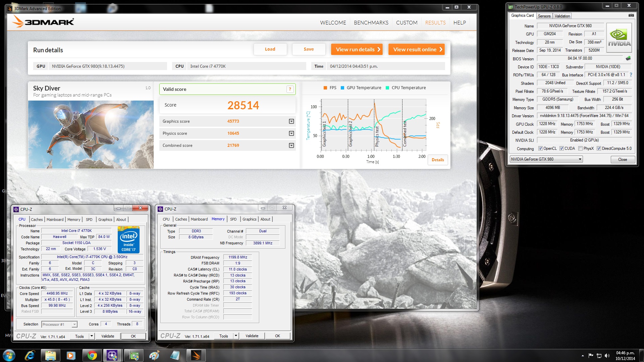Click the DRAM Frequency value 1199.8 MHz
This screenshot has height=362, width=644.
[x=238, y=257]
